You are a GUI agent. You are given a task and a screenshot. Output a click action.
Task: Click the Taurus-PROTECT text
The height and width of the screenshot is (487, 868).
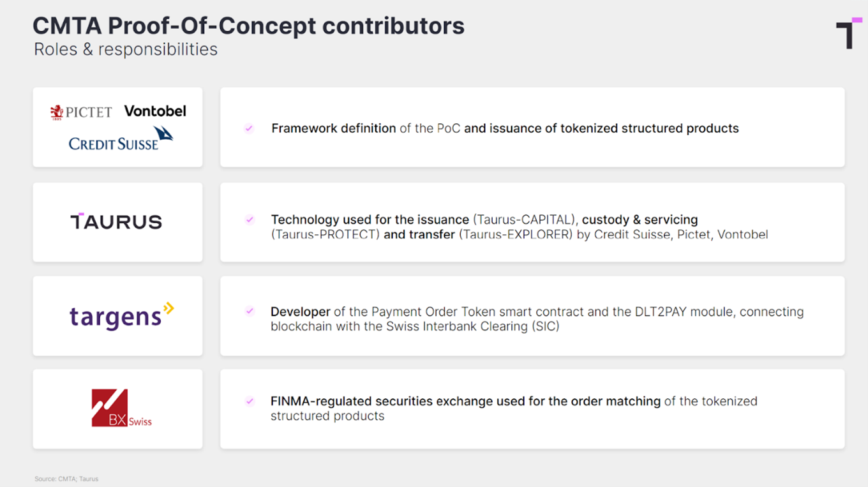click(x=325, y=234)
